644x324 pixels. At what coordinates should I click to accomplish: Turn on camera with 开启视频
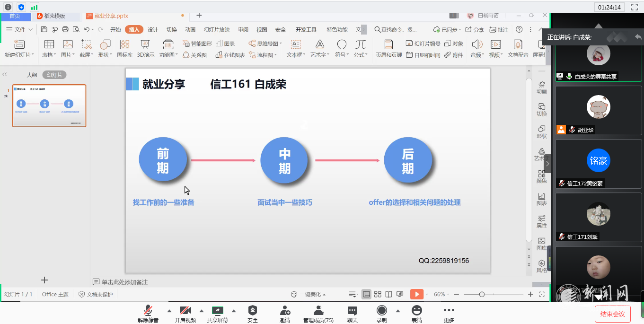(185, 311)
